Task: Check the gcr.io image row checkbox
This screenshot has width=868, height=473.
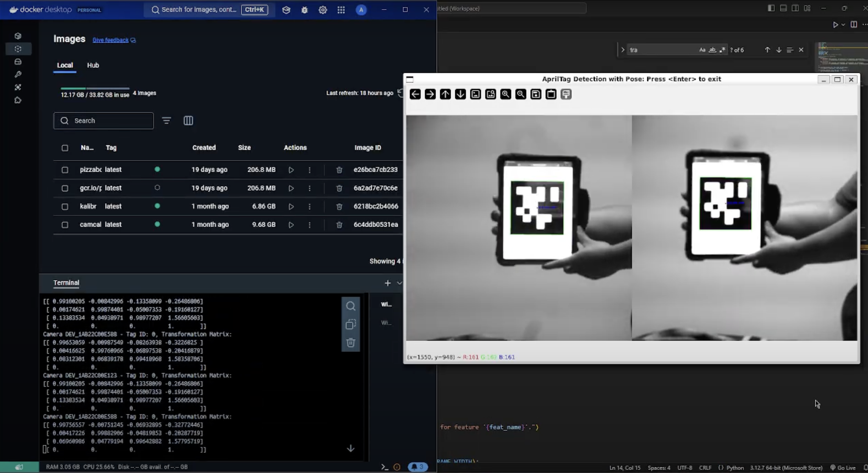Action: coord(65,188)
